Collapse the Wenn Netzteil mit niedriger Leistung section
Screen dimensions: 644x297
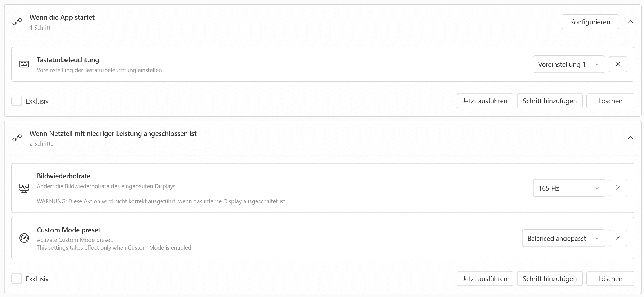coord(630,138)
